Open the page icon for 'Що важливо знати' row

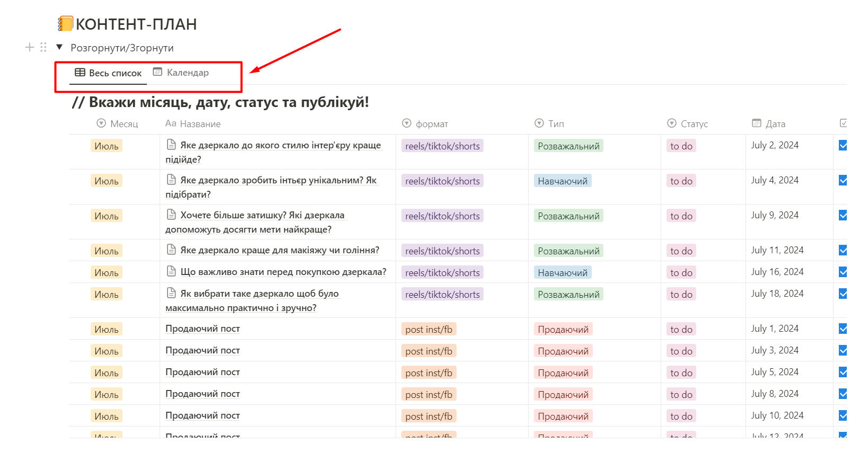(171, 271)
